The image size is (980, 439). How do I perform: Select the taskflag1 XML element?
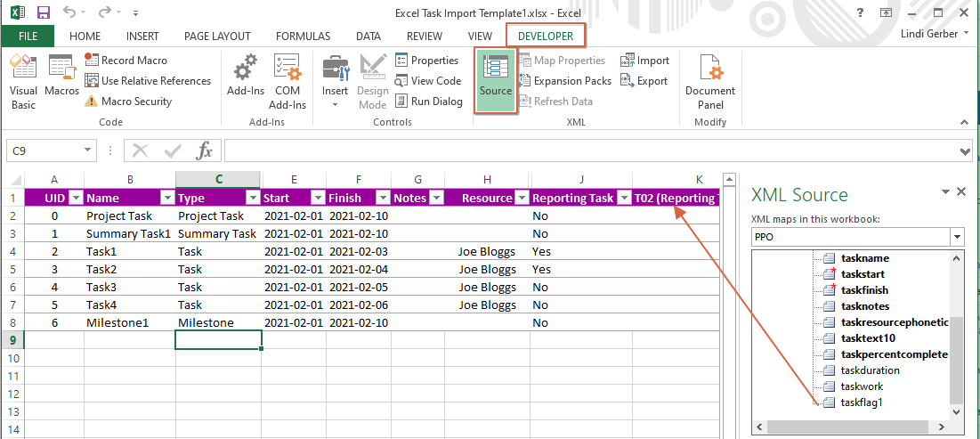coord(862,402)
